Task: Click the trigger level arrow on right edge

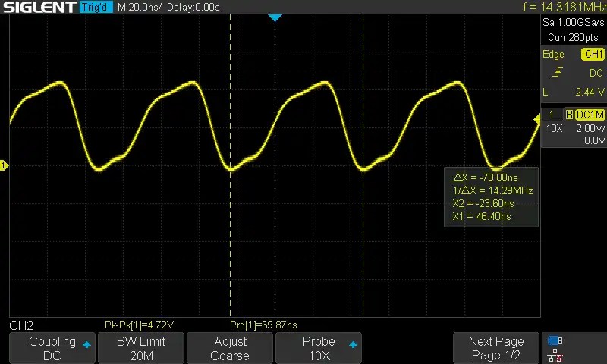Action: click(536, 116)
